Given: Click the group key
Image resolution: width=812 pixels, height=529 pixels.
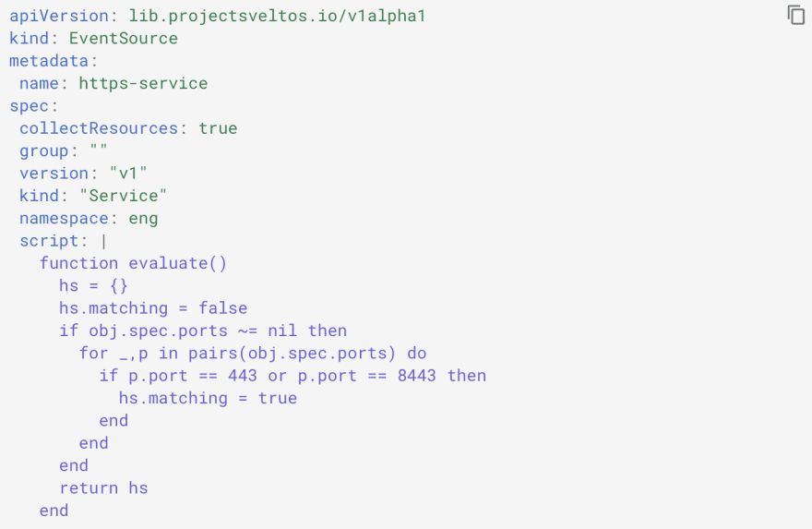Looking at the screenshot, I should point(44,150).
